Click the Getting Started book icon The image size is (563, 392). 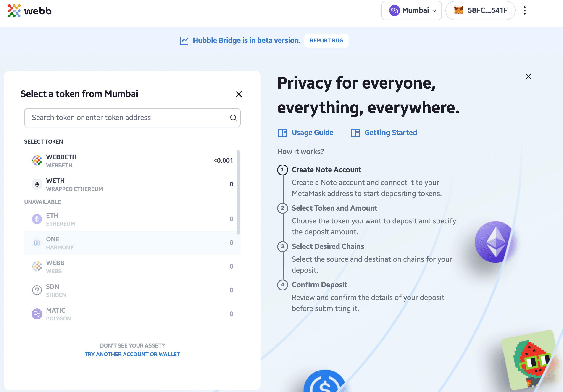(355, 133)
